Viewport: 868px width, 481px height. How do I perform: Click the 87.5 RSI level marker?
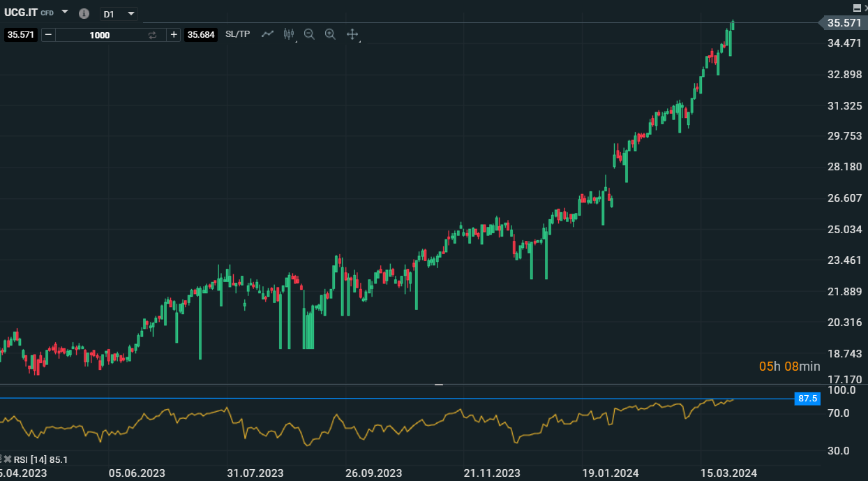pyautogui.click(x=807, y=399)
